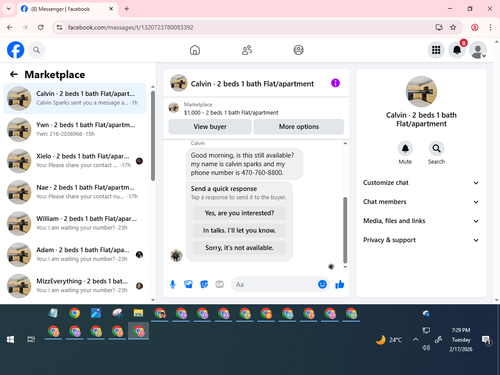Click the message input field Aa

coord(273,284)
